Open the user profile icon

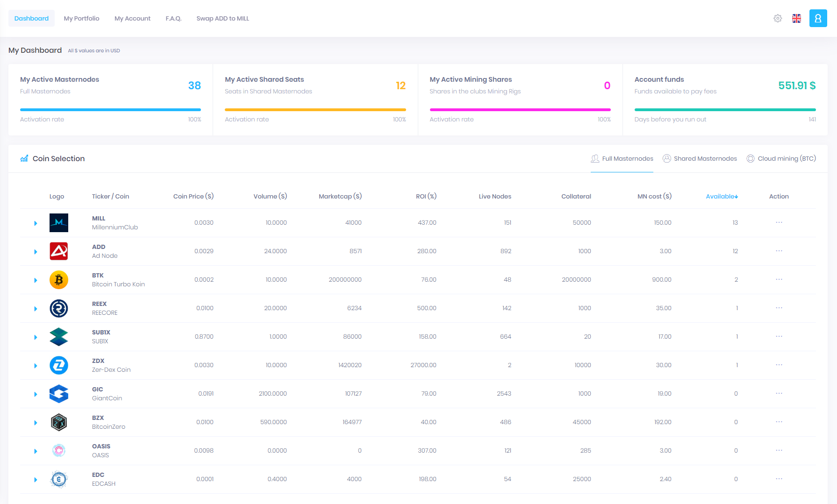pos(818,18)
